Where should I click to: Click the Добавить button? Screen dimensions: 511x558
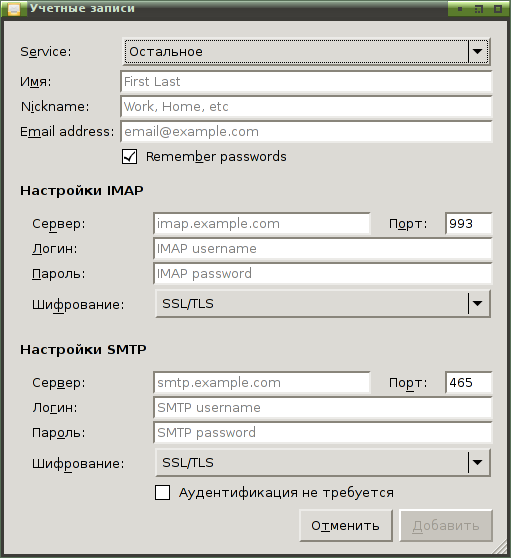tap(446, 526)
